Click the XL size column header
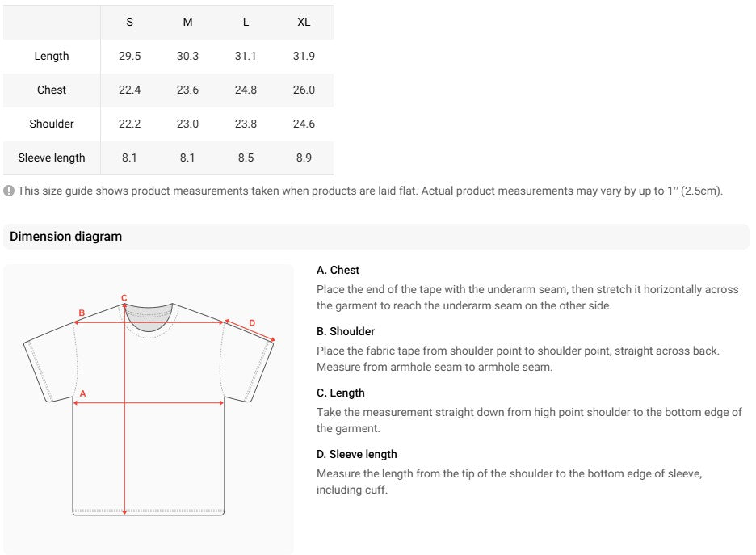Screen dimensions: 756x555 pyautogui.click(x=304, y=22)
